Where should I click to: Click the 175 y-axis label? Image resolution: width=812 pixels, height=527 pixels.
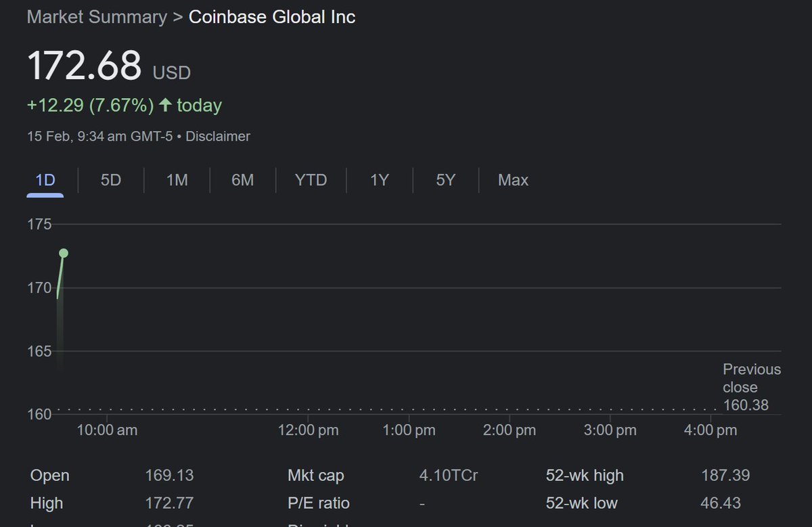coord(40,224)
